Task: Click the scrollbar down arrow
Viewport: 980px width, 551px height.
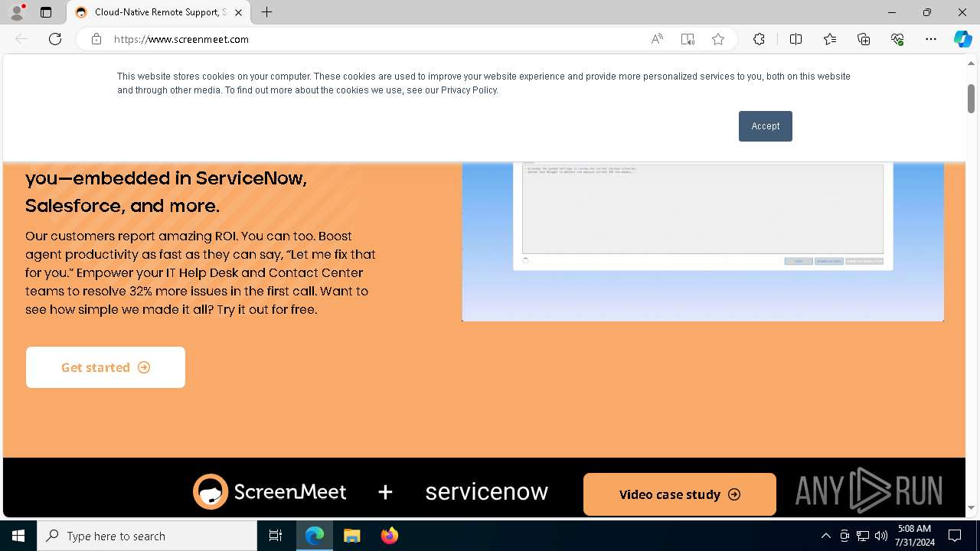Action: (x=971, y=507)
